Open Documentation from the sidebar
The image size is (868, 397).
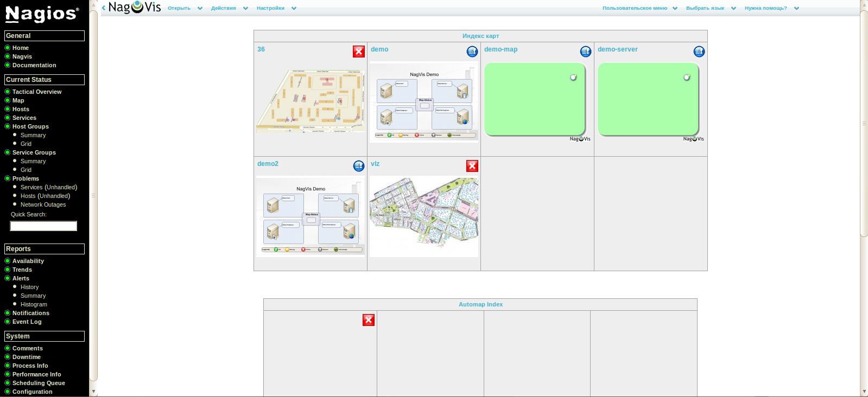click(34, 65)
